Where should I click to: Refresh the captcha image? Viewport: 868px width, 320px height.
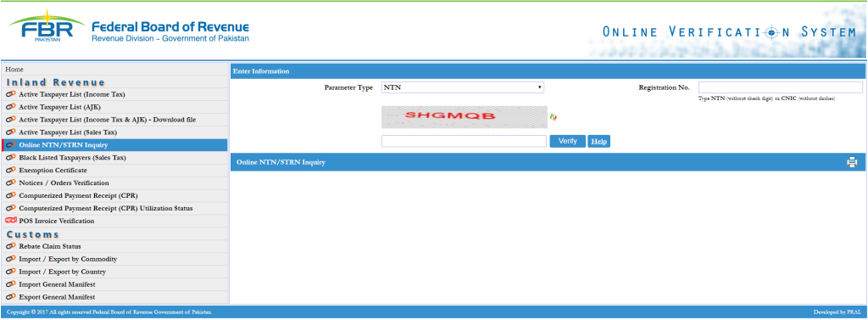click(x=553, y=117)
